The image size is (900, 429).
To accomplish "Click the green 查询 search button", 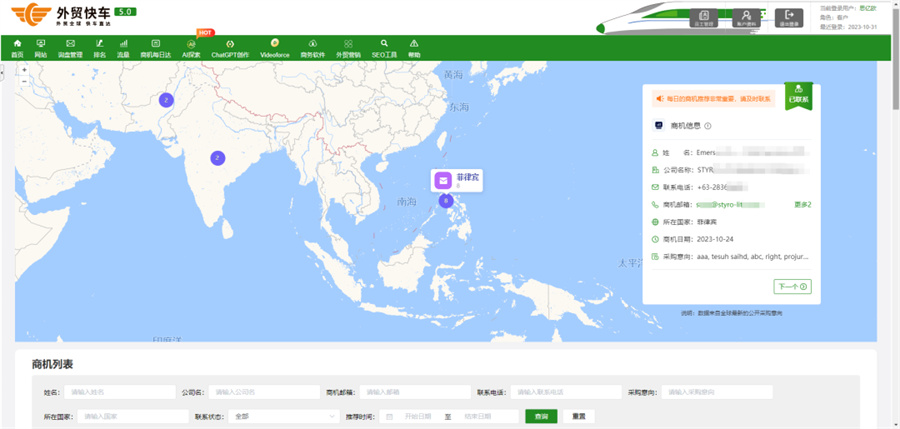I will pyautogui.click(x=540, y=416).
